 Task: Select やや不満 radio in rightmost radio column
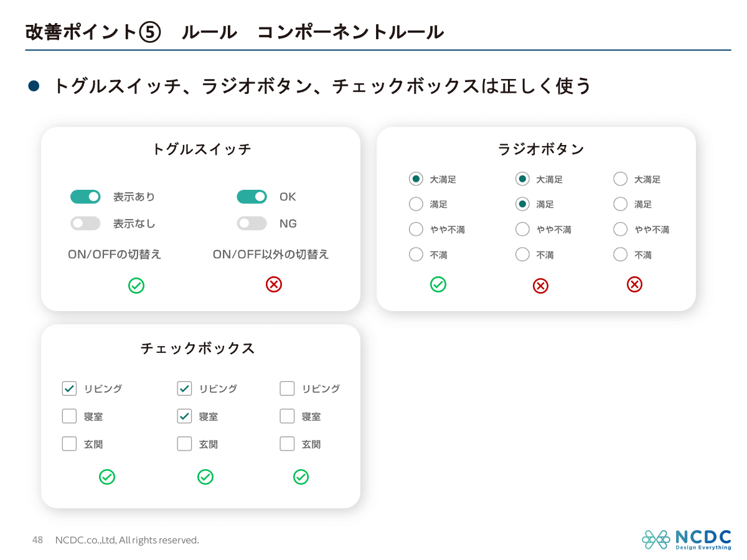coord(620,230)
